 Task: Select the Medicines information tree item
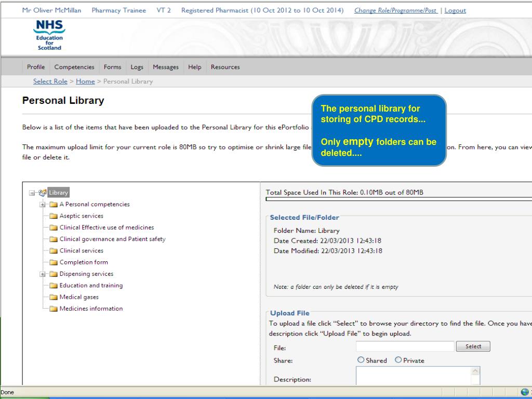(91, 309)
